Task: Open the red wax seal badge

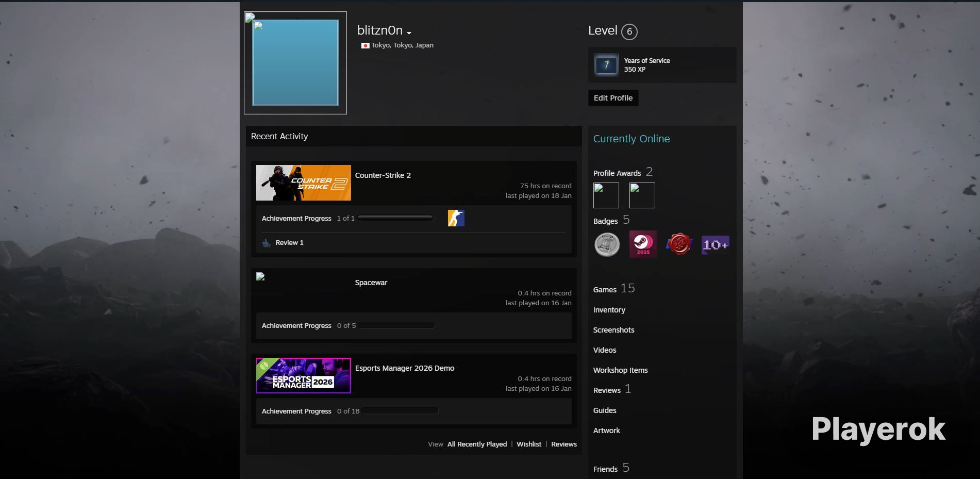Action: point(679,244)
